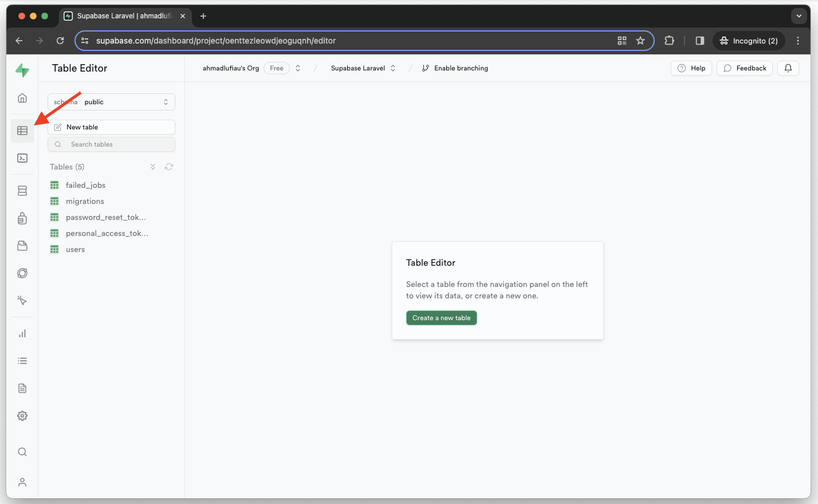Viewport: 818px width, 504px height.
Task: Open the schema public dropdown
Action: (111, 102)
